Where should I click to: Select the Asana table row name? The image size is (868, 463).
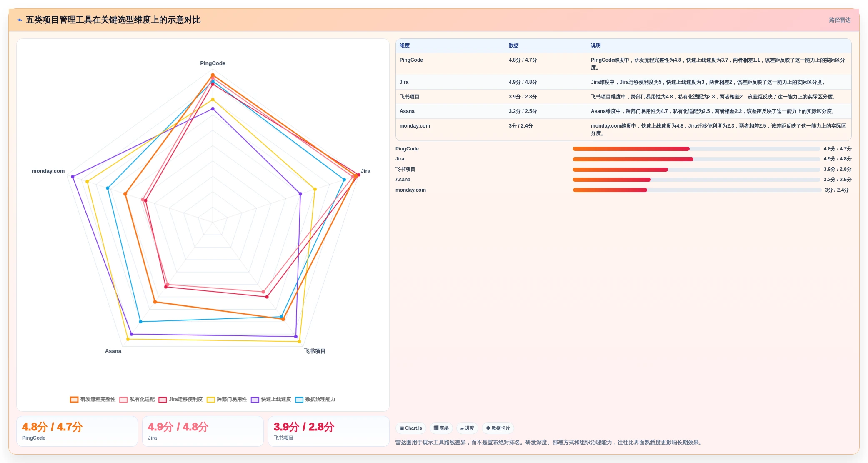pos(407,111)
